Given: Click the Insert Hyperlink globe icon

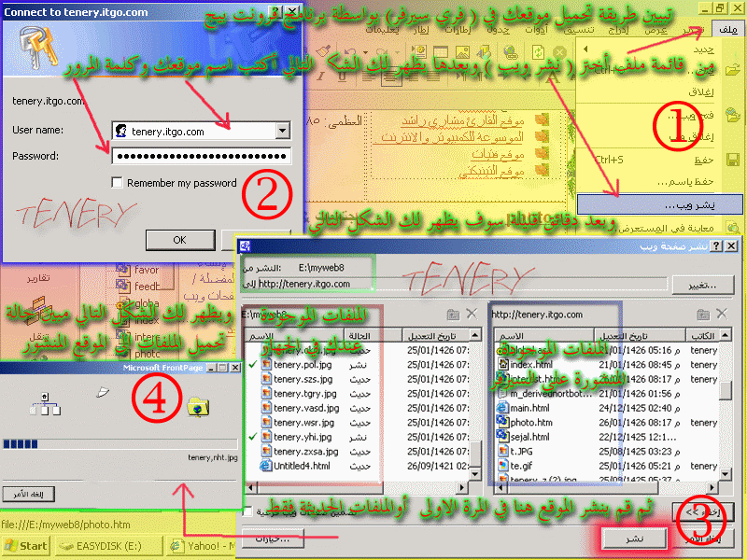Looking at the screenshot, I should point(510,51).
